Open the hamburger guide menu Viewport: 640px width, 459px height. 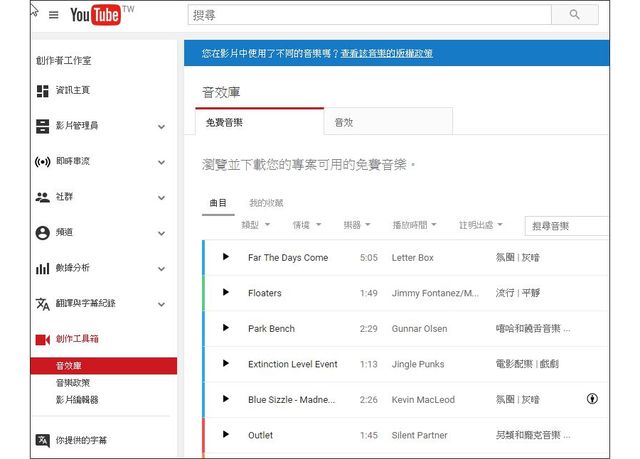pos(53,15)
